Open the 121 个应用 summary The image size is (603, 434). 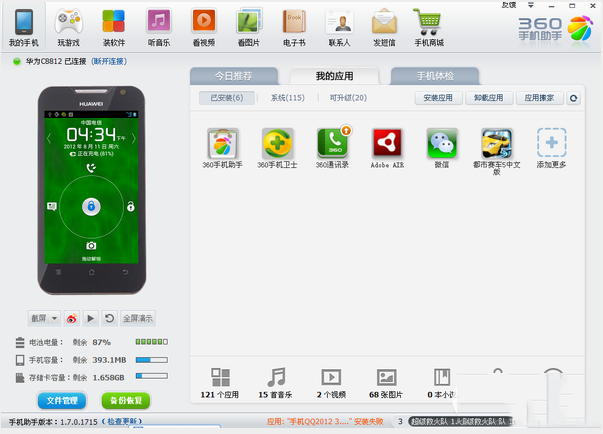point(220,383)
